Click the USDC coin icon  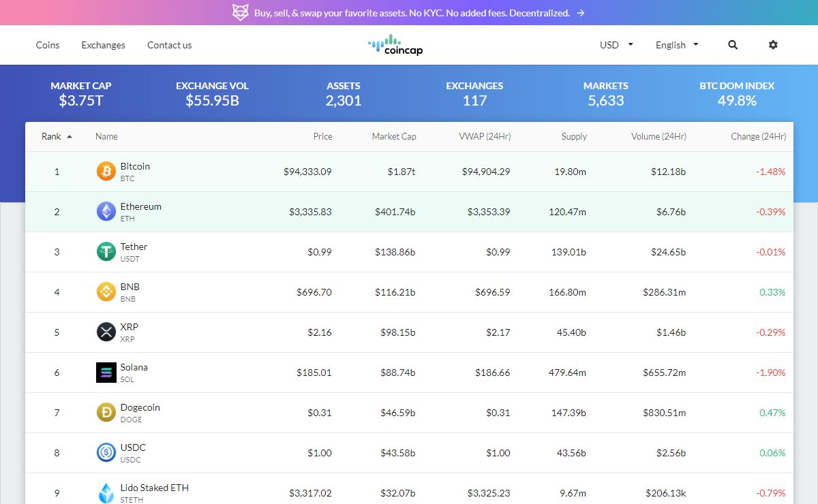[x=106, y=453]
